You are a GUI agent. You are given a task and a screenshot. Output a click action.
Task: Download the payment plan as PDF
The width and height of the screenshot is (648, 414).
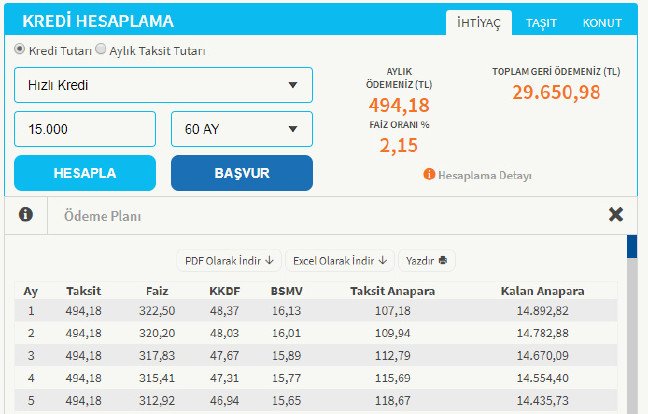click(230, 260)
